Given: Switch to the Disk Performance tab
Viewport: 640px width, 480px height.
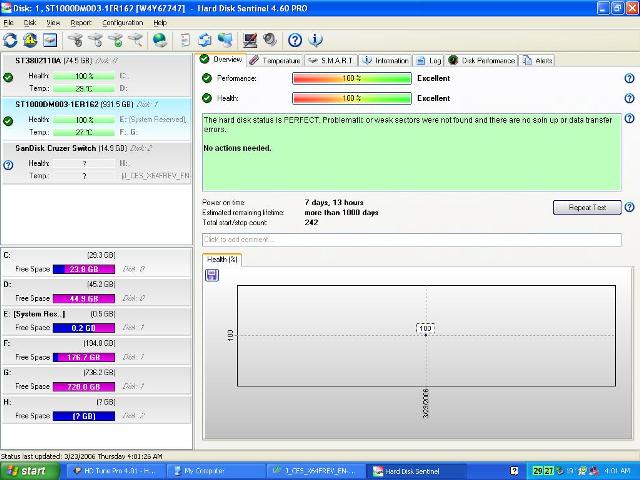Looking at the screenshot, I should pyautogui.click(x=482, y=60).
